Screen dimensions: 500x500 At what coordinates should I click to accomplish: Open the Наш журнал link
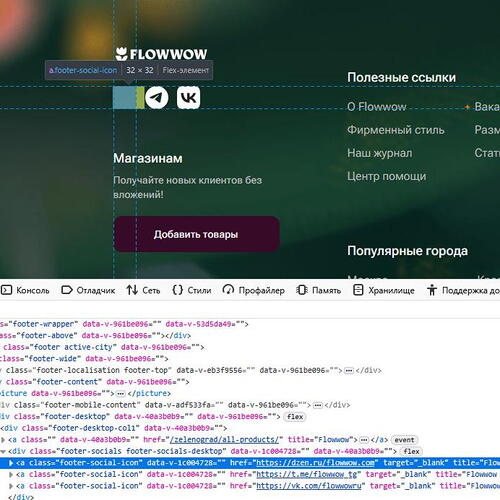point(380,153)
